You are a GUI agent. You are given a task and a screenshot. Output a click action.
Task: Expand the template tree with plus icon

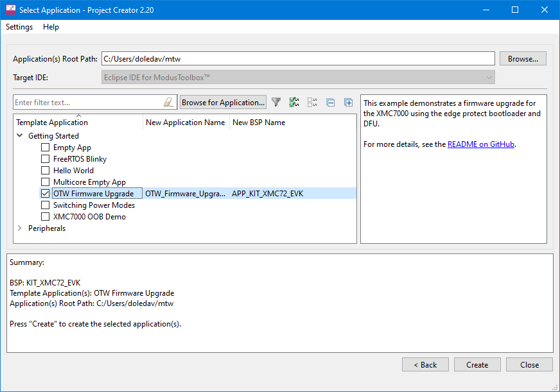[347, 102]
